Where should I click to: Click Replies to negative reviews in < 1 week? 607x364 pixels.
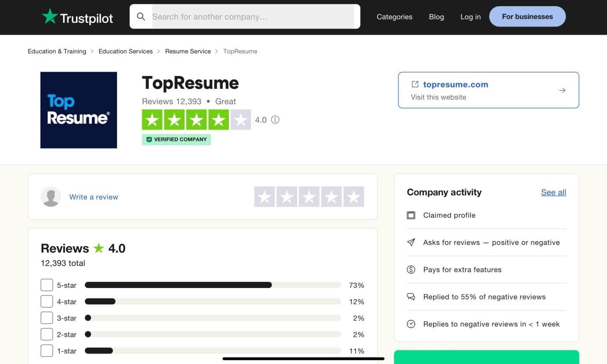[x=491, y=324]
